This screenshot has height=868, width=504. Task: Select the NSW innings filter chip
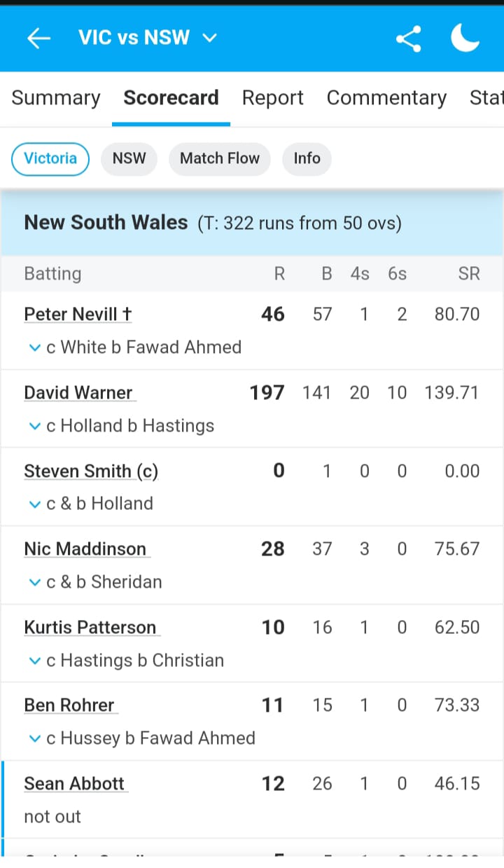129,158
